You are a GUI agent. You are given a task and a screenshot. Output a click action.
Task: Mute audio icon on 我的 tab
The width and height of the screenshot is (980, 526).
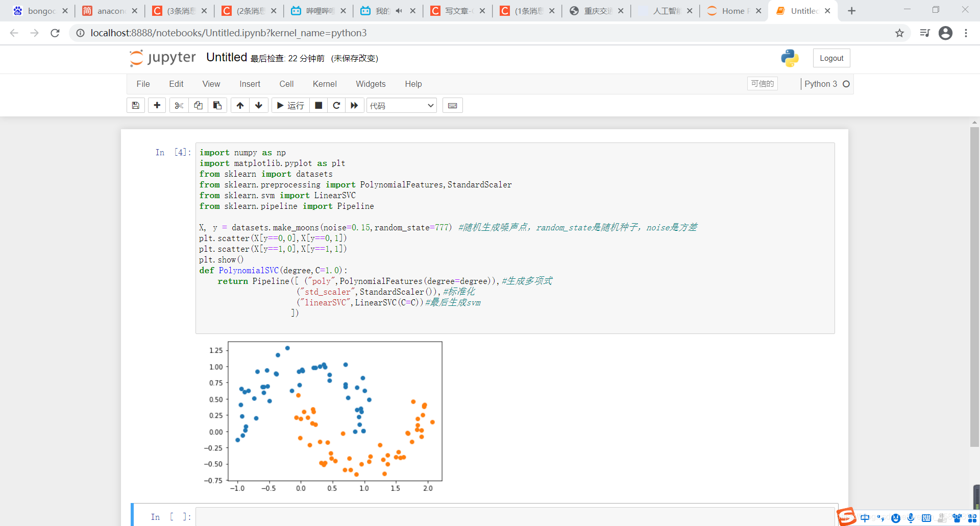[x=399, y=11]
